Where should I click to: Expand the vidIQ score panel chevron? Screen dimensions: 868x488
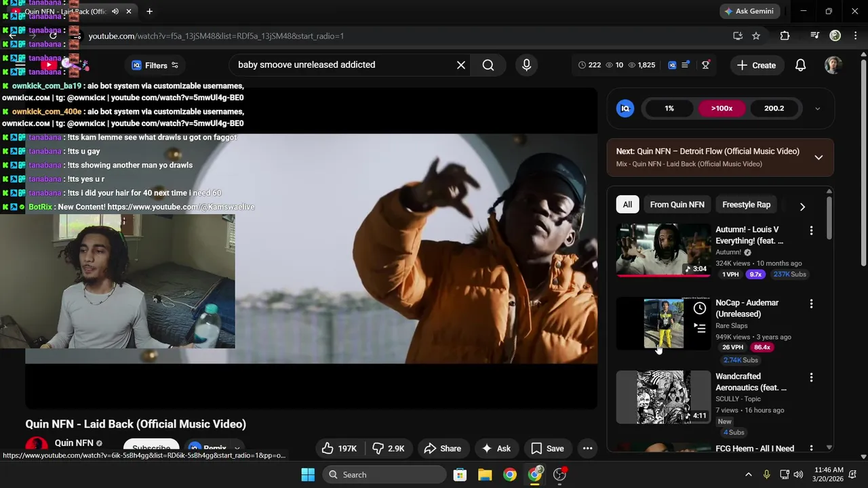point(817,108)
